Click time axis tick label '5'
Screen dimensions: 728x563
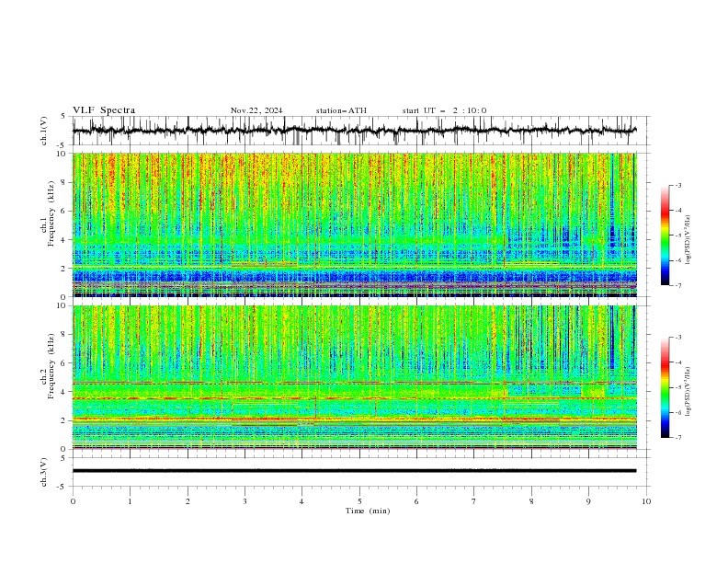[x=359, y=501]
